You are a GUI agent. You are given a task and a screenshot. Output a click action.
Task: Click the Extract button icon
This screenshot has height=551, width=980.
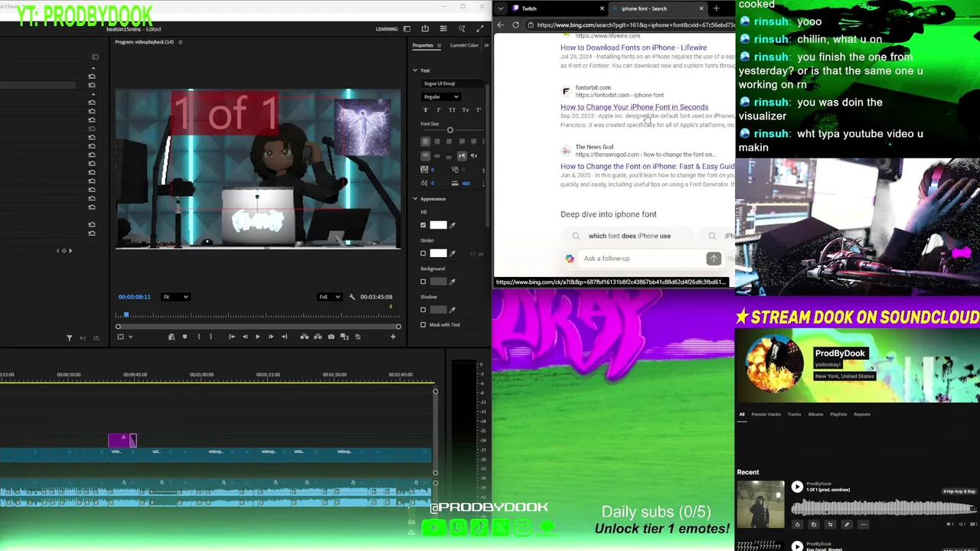tap(318, 337)
